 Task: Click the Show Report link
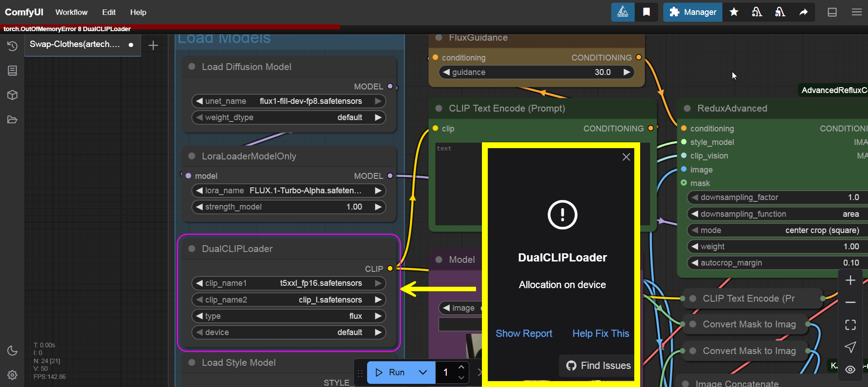click(x=524, y=333)
